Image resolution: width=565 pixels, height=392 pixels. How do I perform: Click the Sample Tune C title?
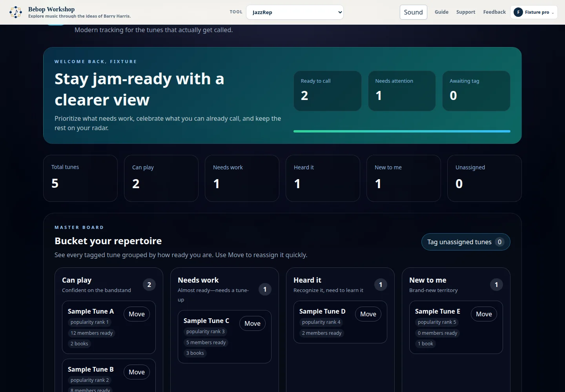206,321
